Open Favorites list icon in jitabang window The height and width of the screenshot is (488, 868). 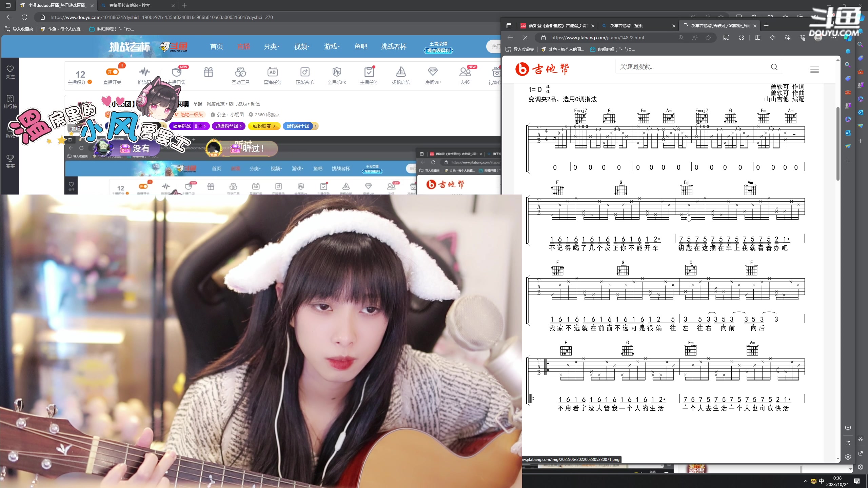coord(773,38)
